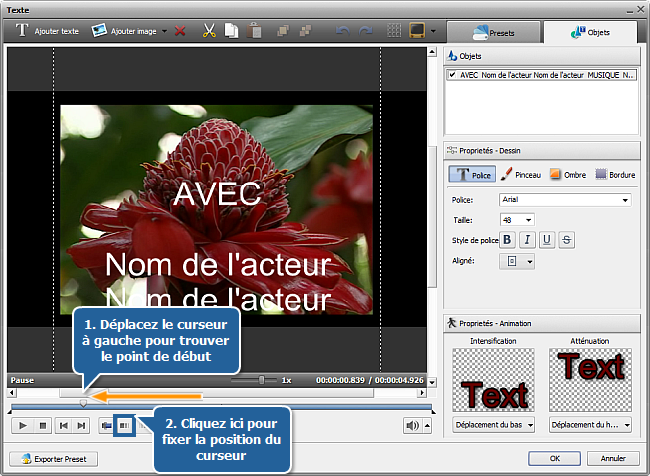Switch to the Presets tab

click(494, 32)
